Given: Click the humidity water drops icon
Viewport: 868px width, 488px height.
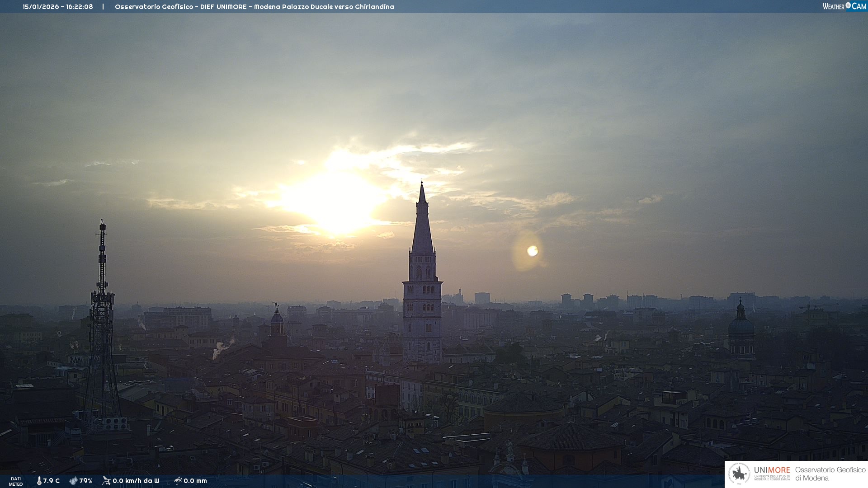Looking at the screenshot, I should [73, 481].
